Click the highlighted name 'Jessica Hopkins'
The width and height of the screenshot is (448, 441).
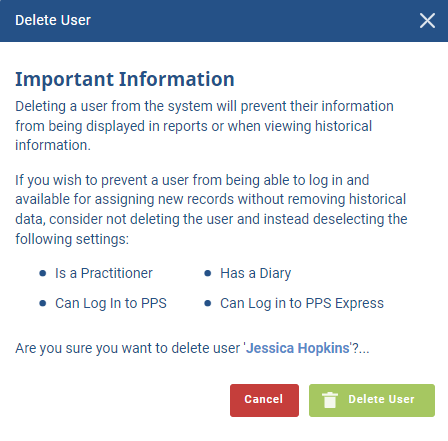coord(298,348)
